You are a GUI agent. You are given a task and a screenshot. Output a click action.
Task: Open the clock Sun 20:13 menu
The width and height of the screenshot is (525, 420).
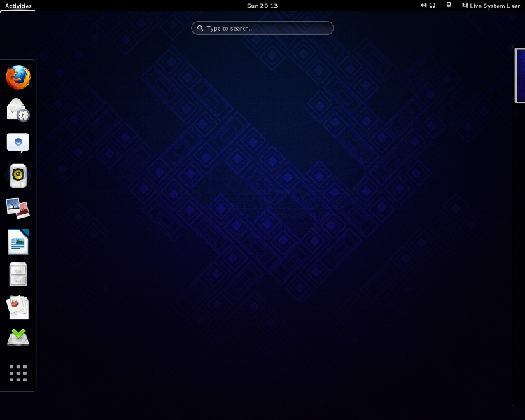tap(262, 6)
